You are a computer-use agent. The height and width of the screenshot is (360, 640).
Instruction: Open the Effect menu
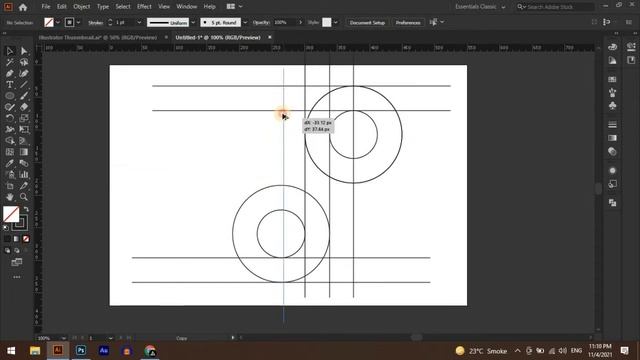(144, 7)
